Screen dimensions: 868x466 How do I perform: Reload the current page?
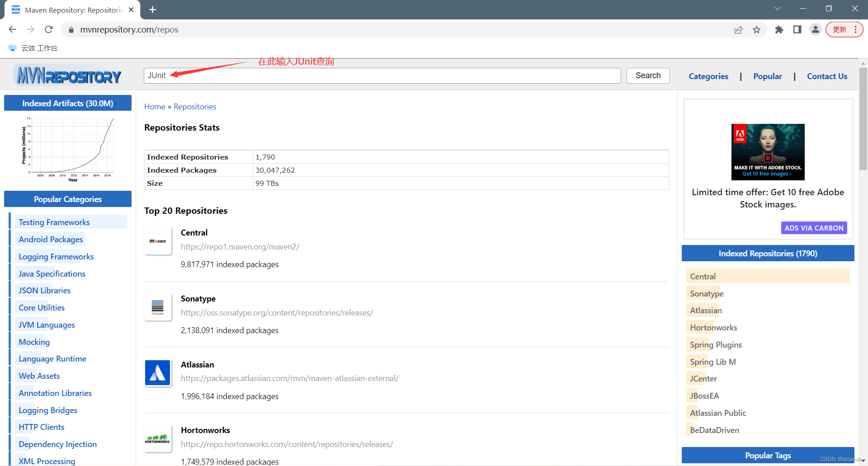(49, 29)
